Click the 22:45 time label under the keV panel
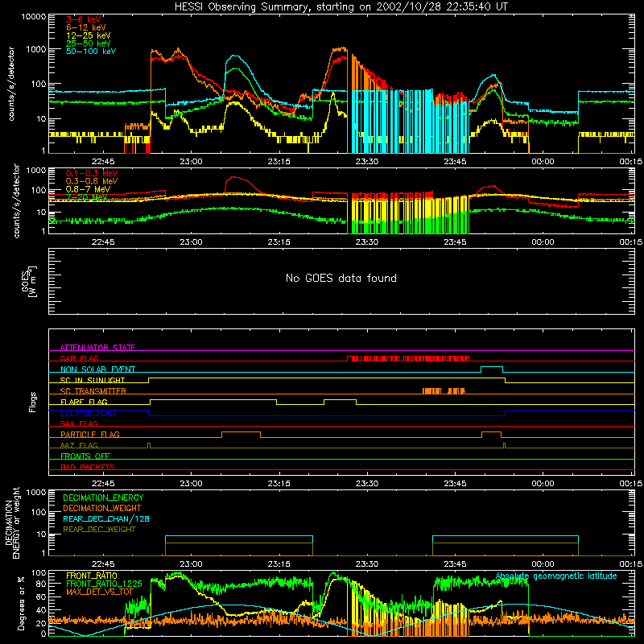This screenshot has width=644, height=644. click(x=103, y=162)
